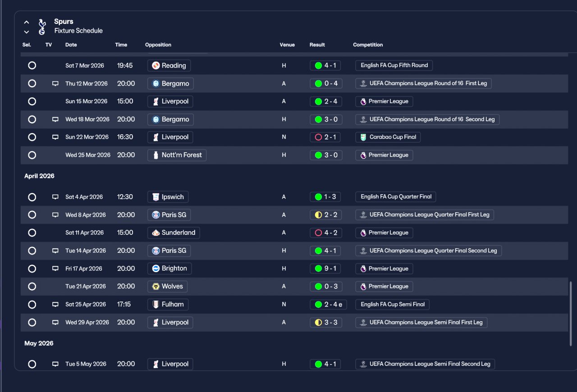Open English FA Cup Quarter Final competition
Screen dimensions: 577x392
395,197
